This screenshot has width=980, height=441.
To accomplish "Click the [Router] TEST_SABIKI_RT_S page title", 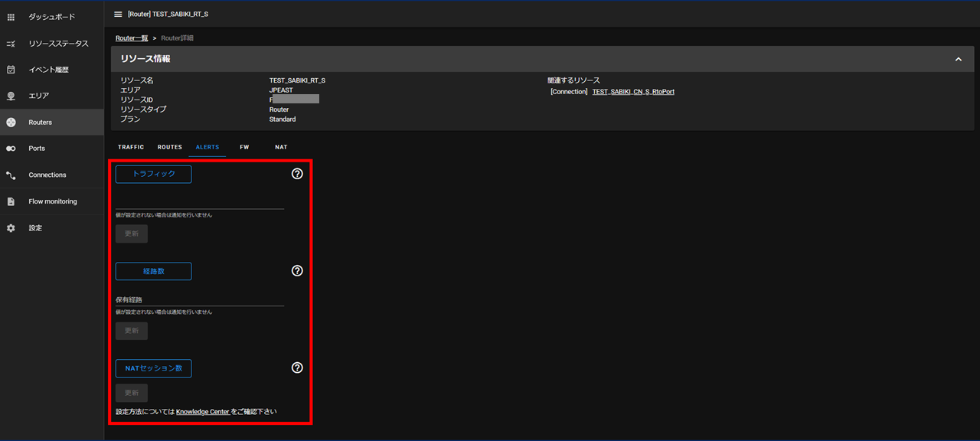I will coord(168,14).
